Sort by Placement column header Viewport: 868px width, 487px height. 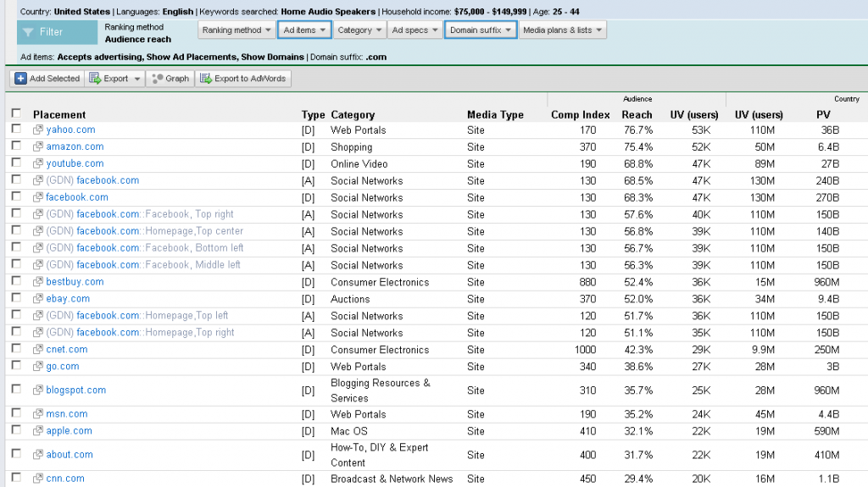click(59, 114)
